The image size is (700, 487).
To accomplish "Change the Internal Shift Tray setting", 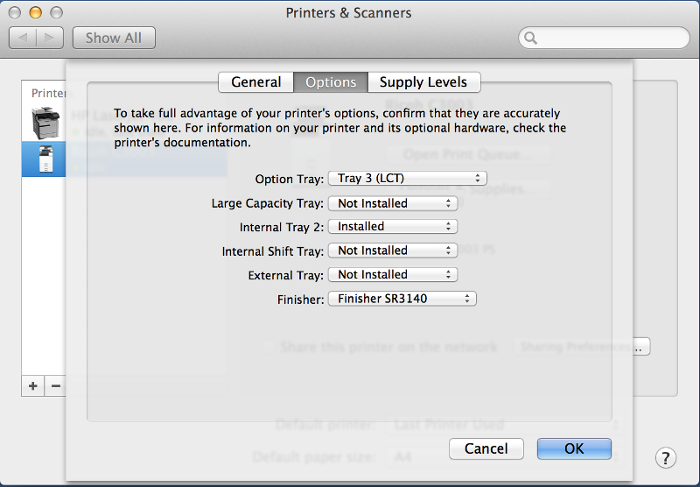I will (393, 251).
